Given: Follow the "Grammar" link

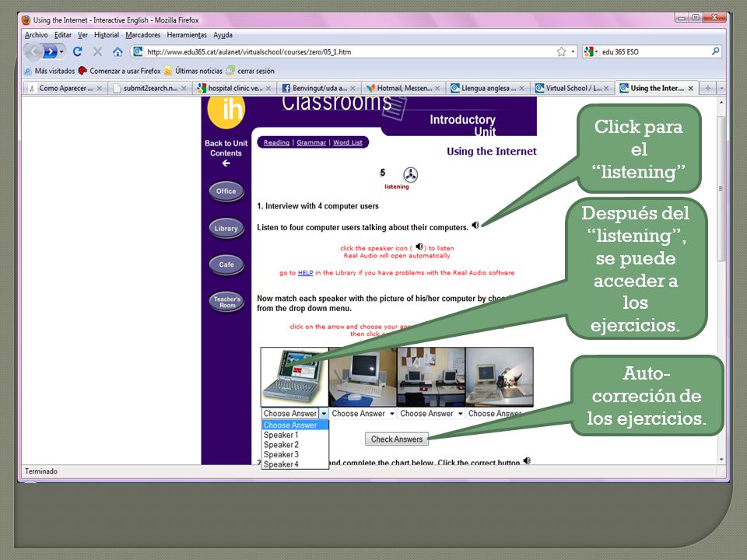Looking at the screenshot, I should pyautogui.click(x=311, y=142).
